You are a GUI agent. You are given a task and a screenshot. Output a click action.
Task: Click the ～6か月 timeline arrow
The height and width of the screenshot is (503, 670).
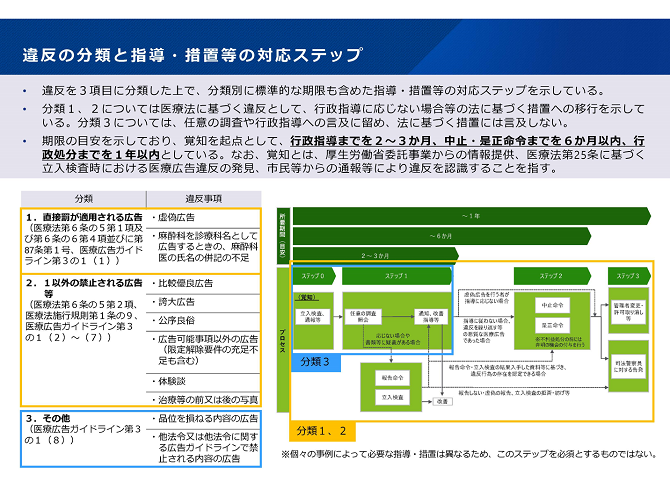coord(441,236)
